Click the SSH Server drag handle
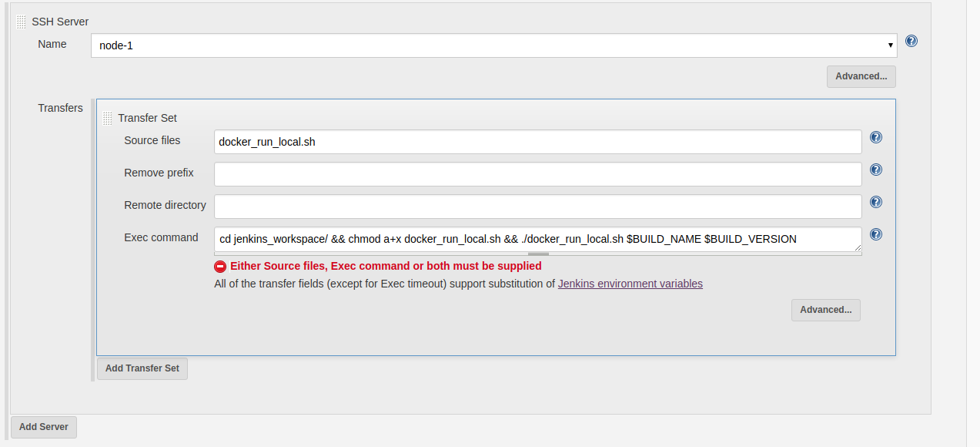The width and height of the screenshot is (980, 447). [x=21, y=22]
